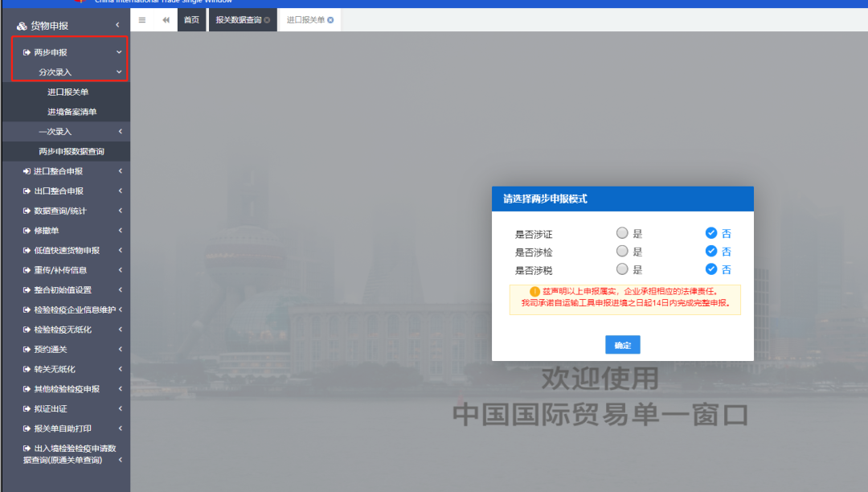Switch to the 首页 tab
Viewport: 868px width, 492px height.
(191, 20)
